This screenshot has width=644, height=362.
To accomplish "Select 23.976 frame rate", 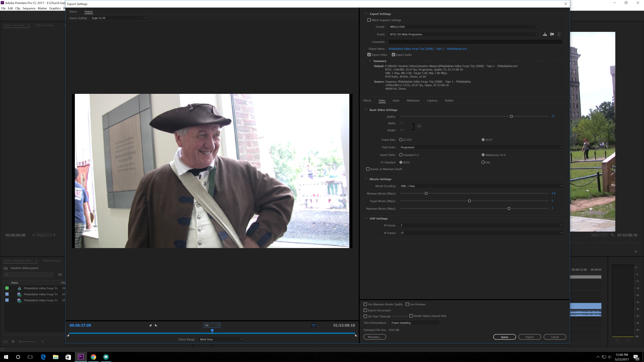I will point(401,140).
